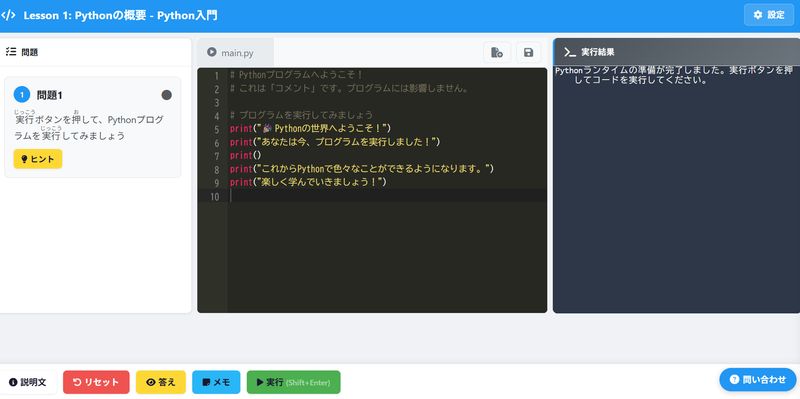Click the 実行結果 output panel header
The width and height of the screenshot is (800, 399).
(677, 52)
